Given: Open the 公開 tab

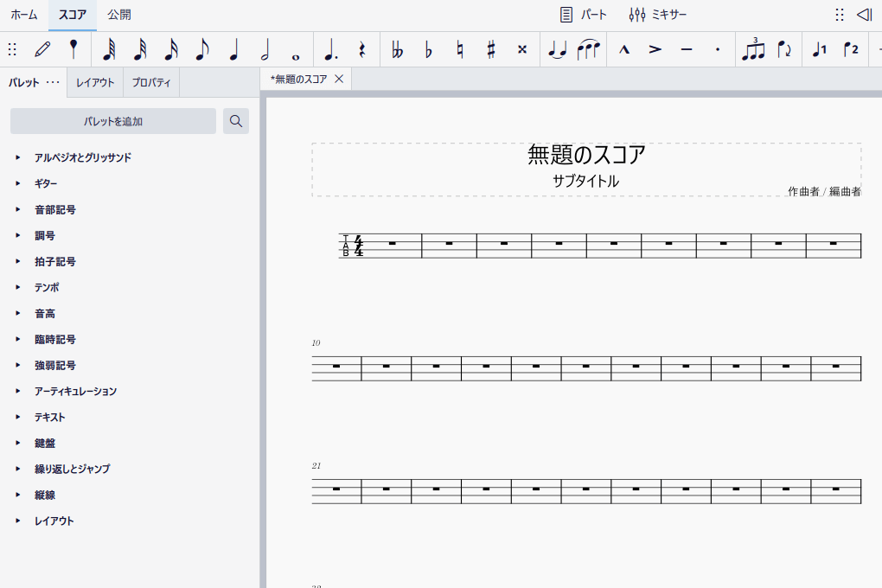Looking at the screenshot, I should 119,15.
